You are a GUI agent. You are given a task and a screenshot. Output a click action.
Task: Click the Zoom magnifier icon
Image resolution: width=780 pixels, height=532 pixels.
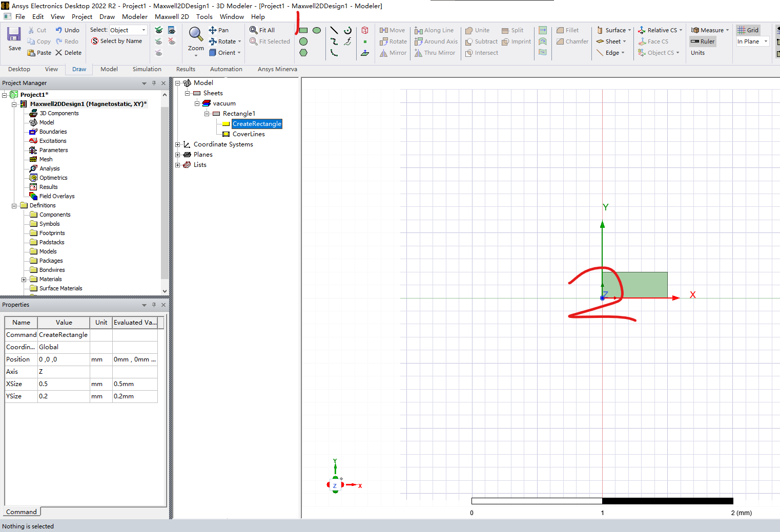pos(196,34)
